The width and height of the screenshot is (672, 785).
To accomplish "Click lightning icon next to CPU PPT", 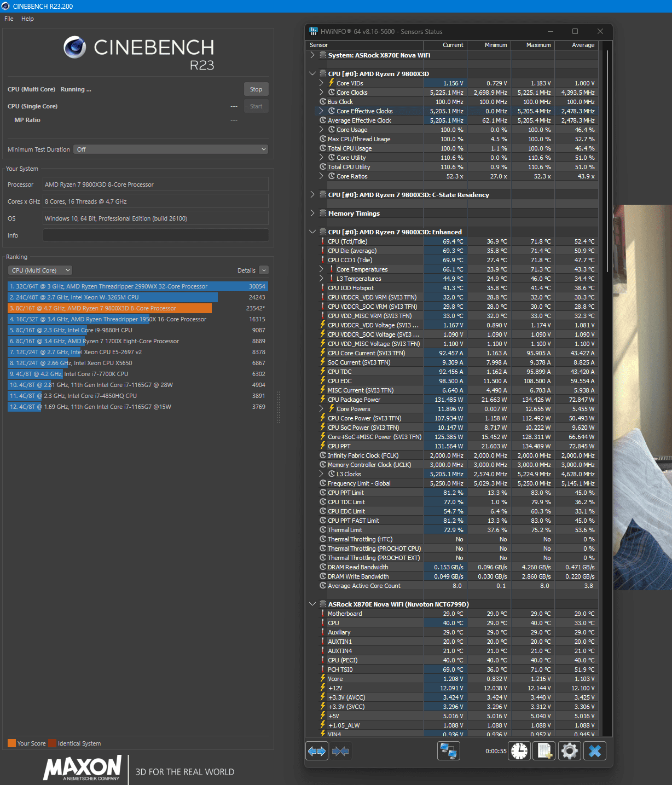I will click(x=323, y=446).
